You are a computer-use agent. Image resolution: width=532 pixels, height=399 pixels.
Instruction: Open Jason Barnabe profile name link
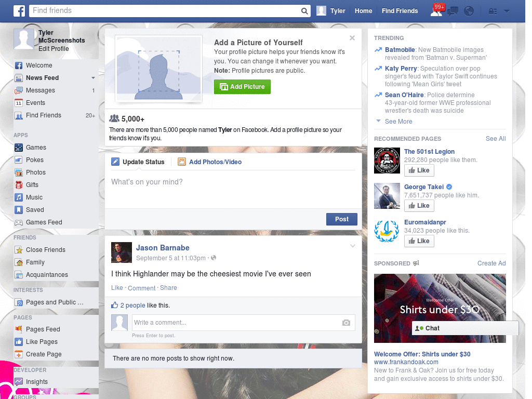point(163,248)
